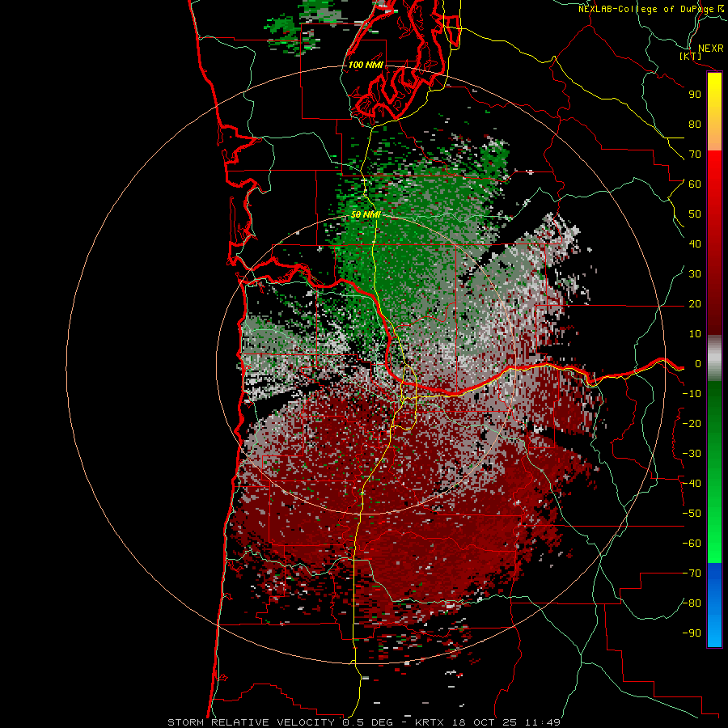The height and width of the screenshot is (728, 728).
Task: Click the green segment of the color bar
Action: (x=714, y=472)
